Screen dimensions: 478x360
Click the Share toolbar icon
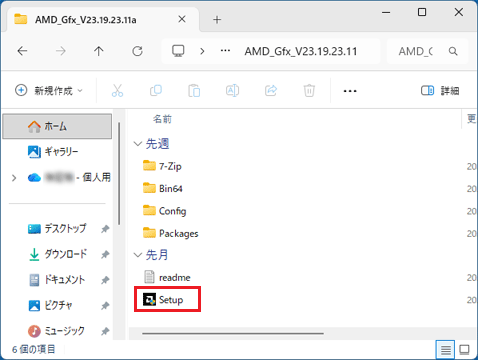[271, 90]
